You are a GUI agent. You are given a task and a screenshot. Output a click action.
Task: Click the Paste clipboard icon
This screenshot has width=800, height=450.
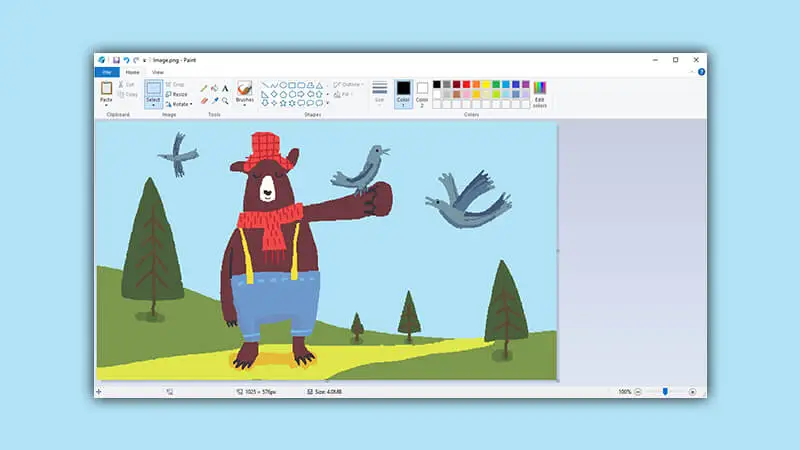pyautogui.click(x=106, y=88)
